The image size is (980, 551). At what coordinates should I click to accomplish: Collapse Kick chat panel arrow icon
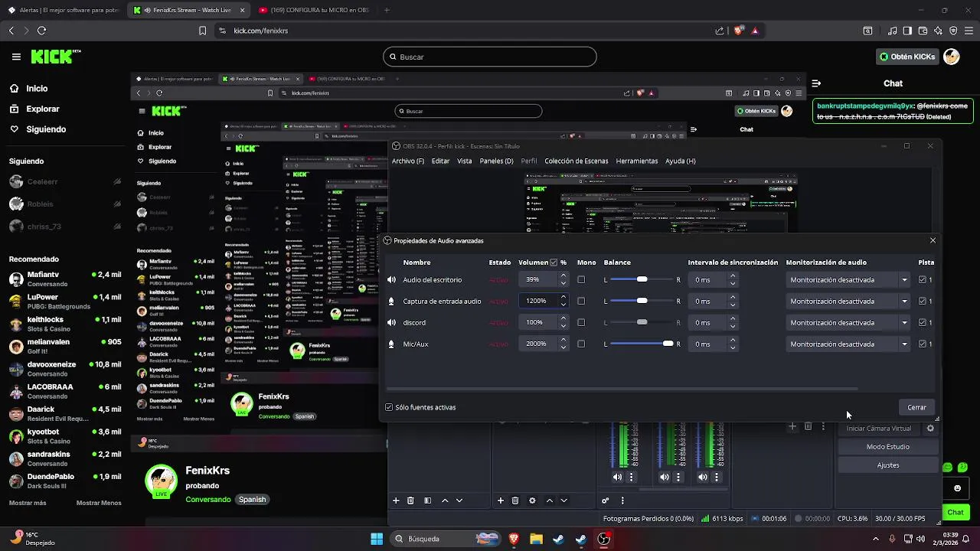point(816,83)
